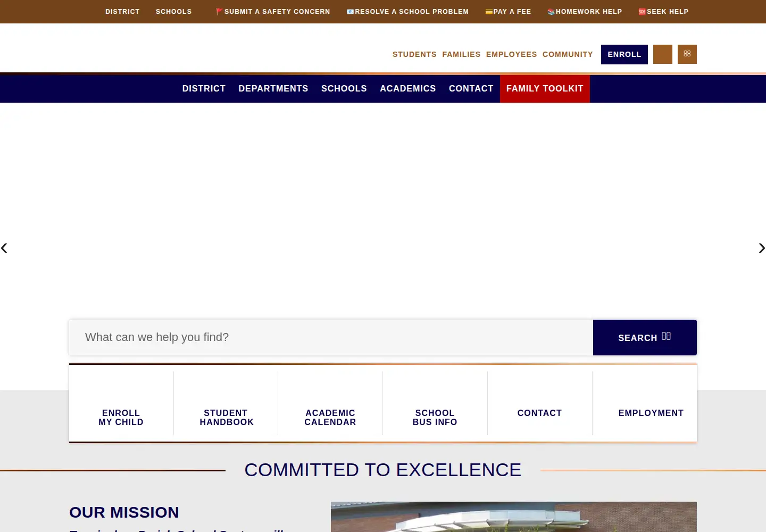Click the Search button

click(645, 337)
